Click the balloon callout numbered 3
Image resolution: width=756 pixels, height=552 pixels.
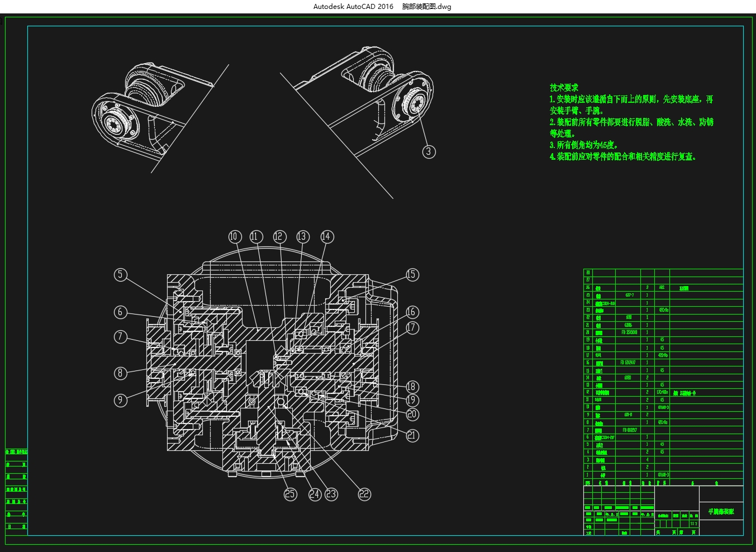click(x=429, y=151)
